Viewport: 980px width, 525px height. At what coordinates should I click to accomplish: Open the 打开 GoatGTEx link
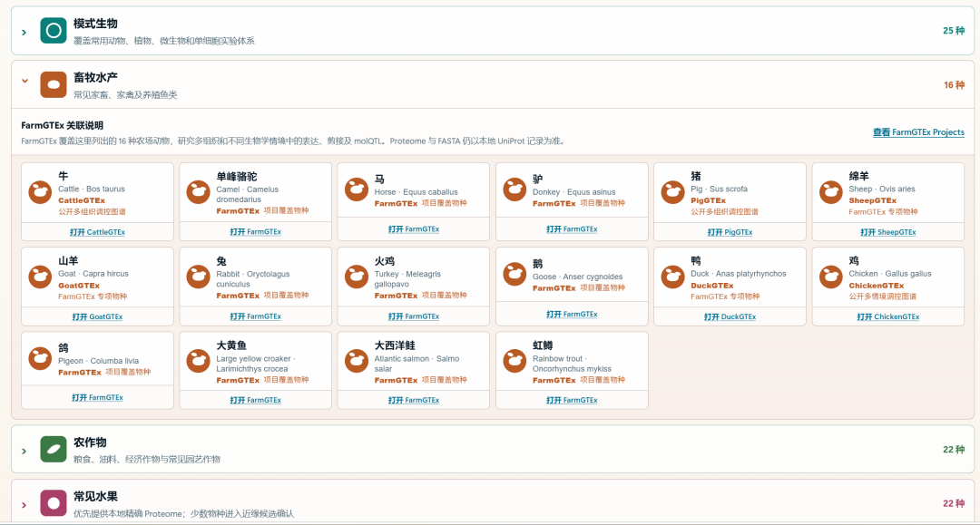click(97, 317)
